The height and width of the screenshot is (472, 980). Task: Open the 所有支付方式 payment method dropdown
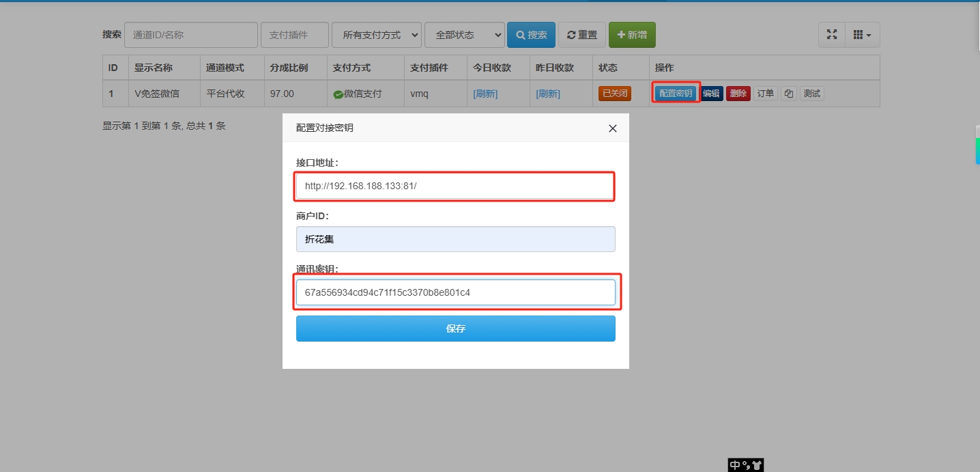click(x=376, y=34)
